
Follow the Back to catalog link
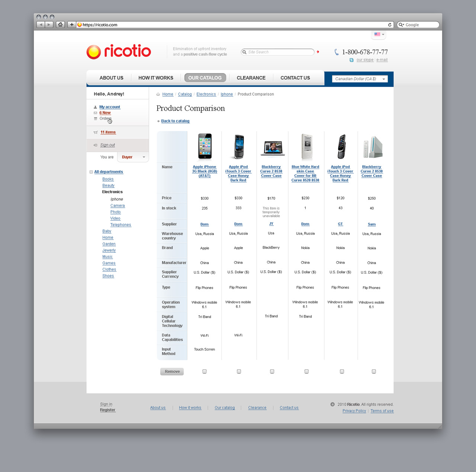(x=175, y=121)
